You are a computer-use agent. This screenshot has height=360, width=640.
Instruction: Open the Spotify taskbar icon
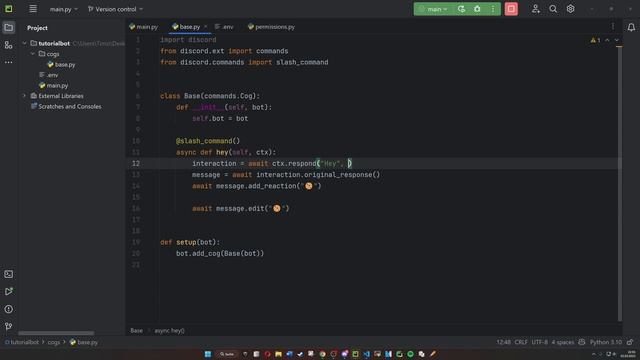point(410,354)
